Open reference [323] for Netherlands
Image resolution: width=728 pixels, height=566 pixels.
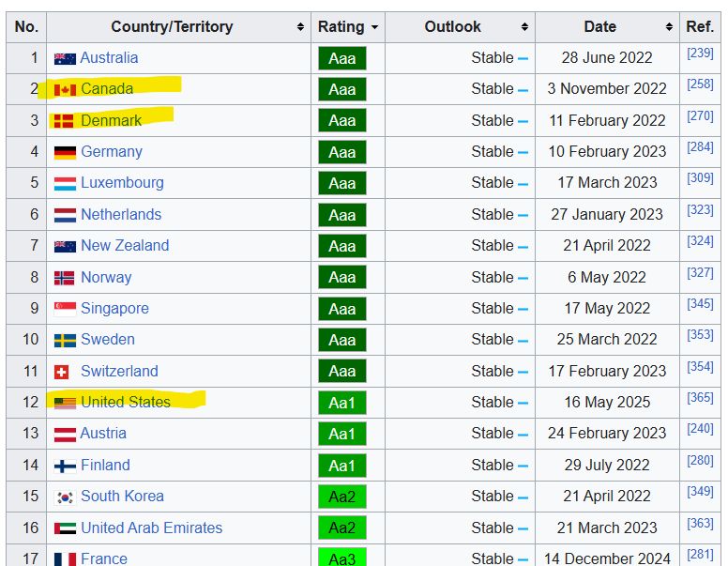(700, 209)
